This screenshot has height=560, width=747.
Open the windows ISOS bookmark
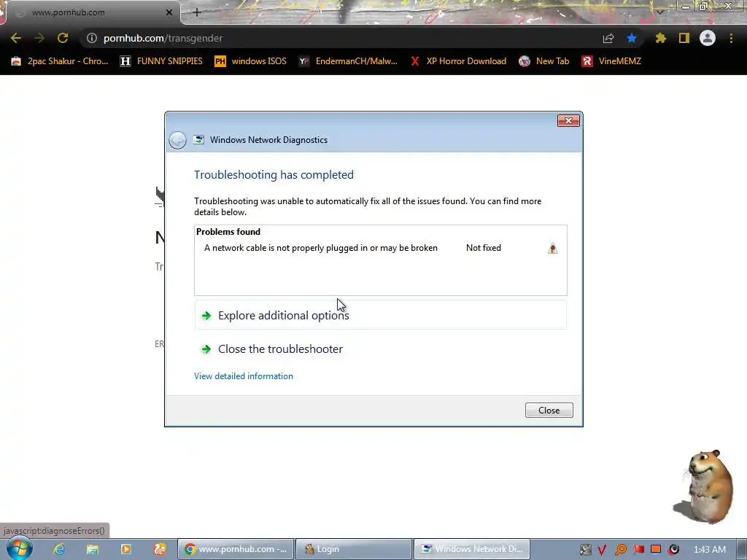click(251, 61)
